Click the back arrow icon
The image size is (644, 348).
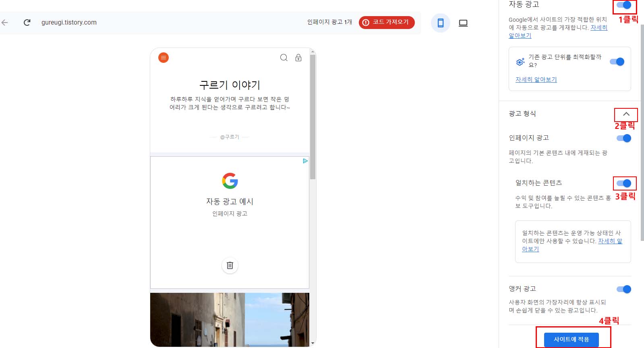(5, 23)
